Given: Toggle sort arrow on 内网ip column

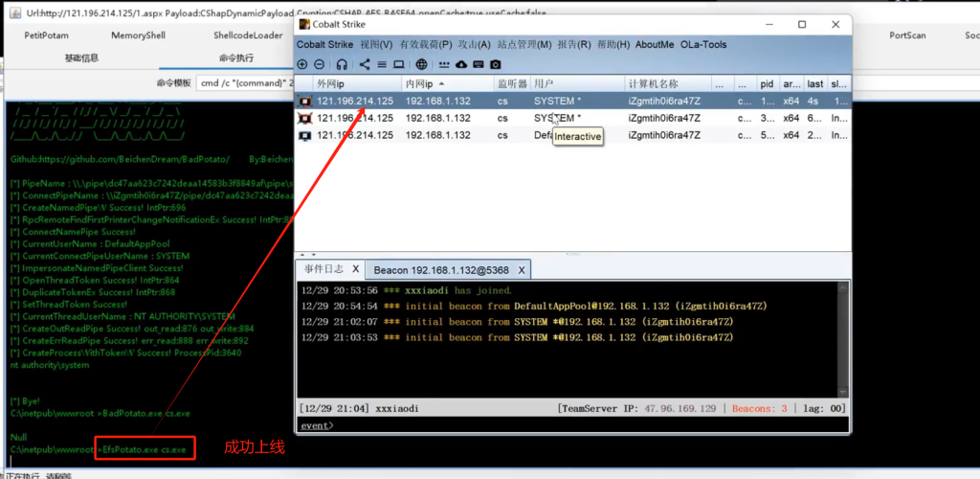Looking at the screenshot, I should [442, 83].
